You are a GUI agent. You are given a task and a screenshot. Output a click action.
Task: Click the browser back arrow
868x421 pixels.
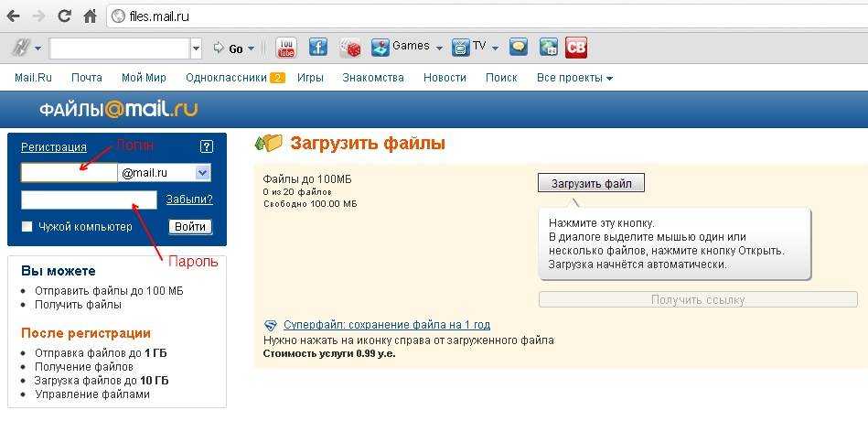pyautogui.click(x=14, y=16)
